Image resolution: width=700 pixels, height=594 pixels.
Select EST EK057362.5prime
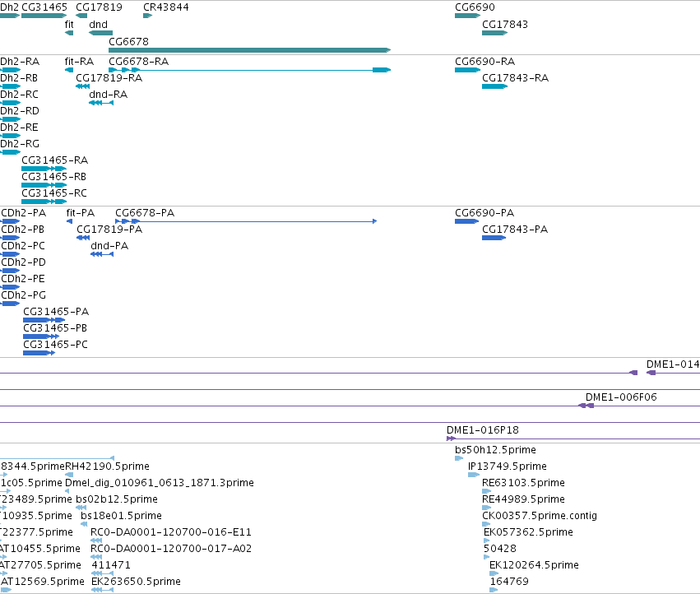pyautogui.click(x=487, y=541)
